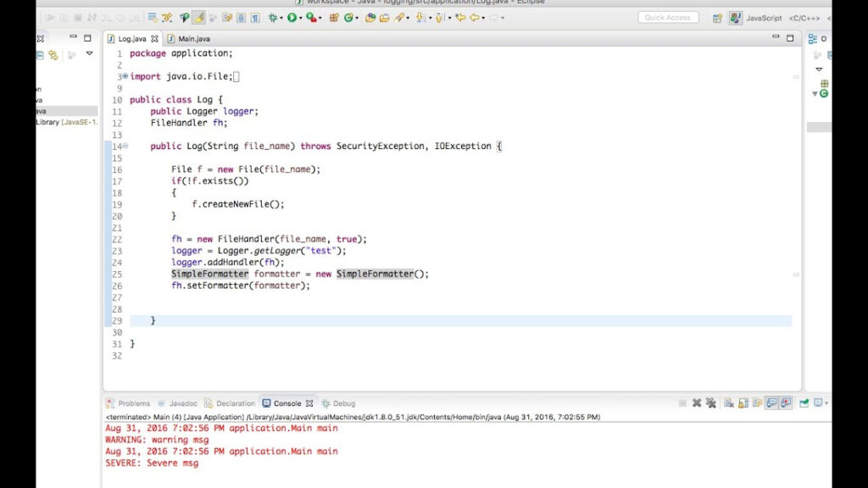Open the Outline view menu triangle

pos(820,69)
